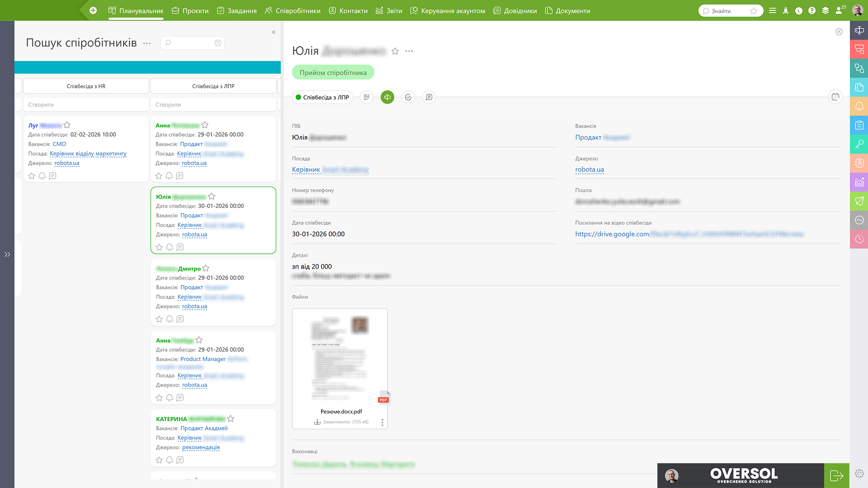Open the Довідники menu
The image size is (868, 488).
click(x=515, y=10)
